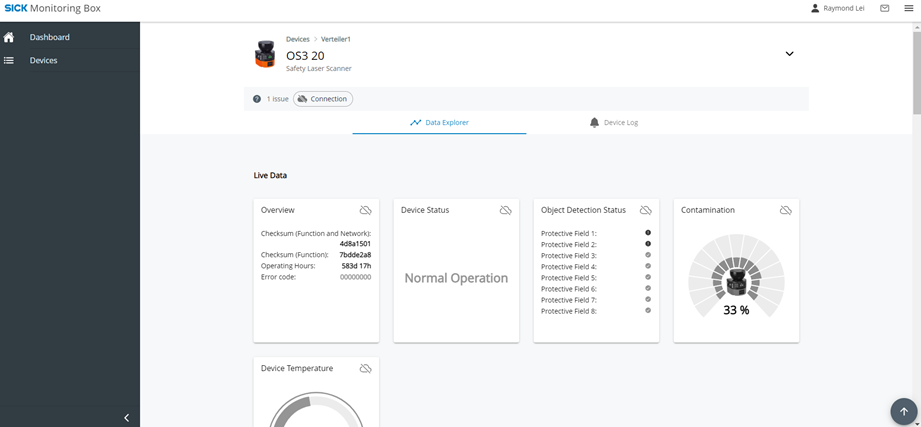
Task: Click the Live Data section heading
Action: [270, 176]
